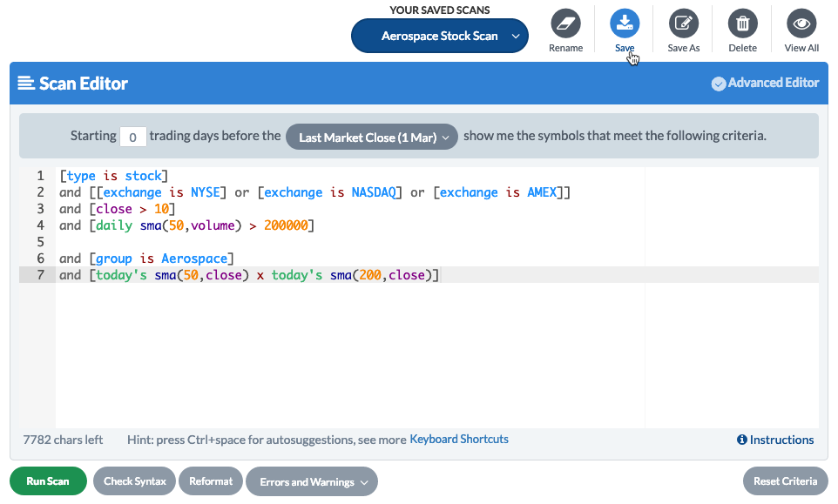
Task: Click the Check Syntax button
Action: 134,481
